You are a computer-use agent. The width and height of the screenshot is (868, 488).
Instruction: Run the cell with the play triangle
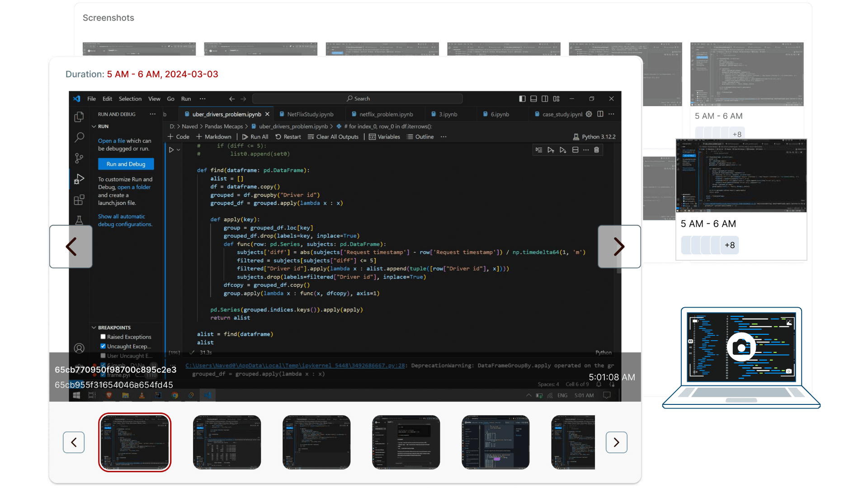171,150
